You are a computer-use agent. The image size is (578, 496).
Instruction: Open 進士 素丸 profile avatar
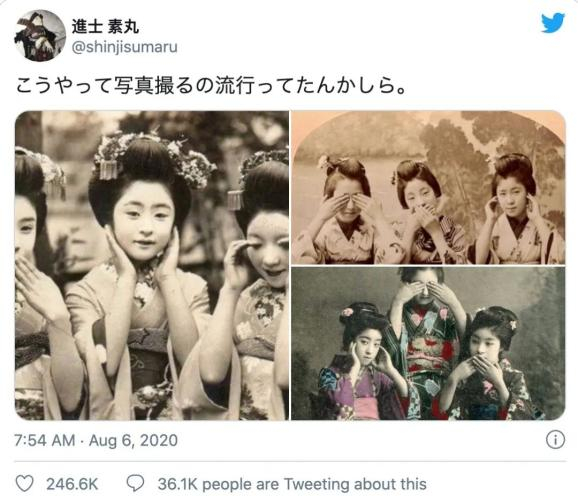[x=40, y=36]
